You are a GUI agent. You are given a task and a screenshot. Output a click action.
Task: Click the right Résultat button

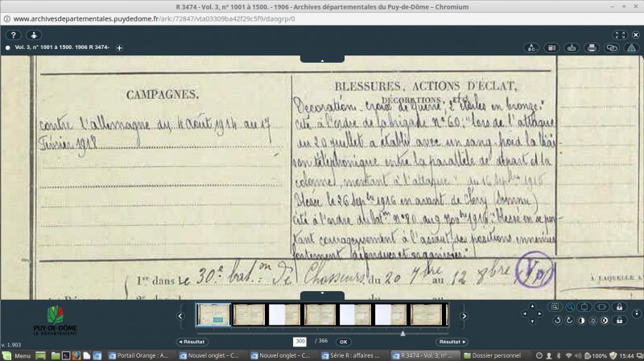point(452,342)
